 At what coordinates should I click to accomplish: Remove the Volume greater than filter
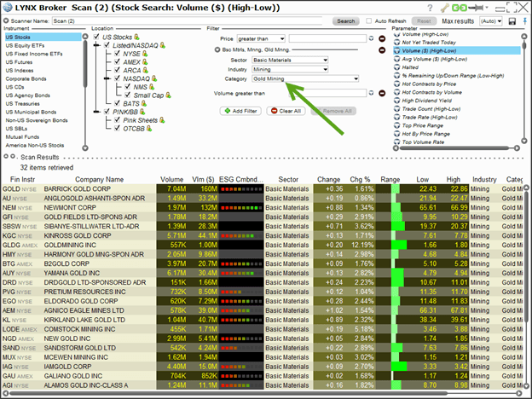pos(382,93)
